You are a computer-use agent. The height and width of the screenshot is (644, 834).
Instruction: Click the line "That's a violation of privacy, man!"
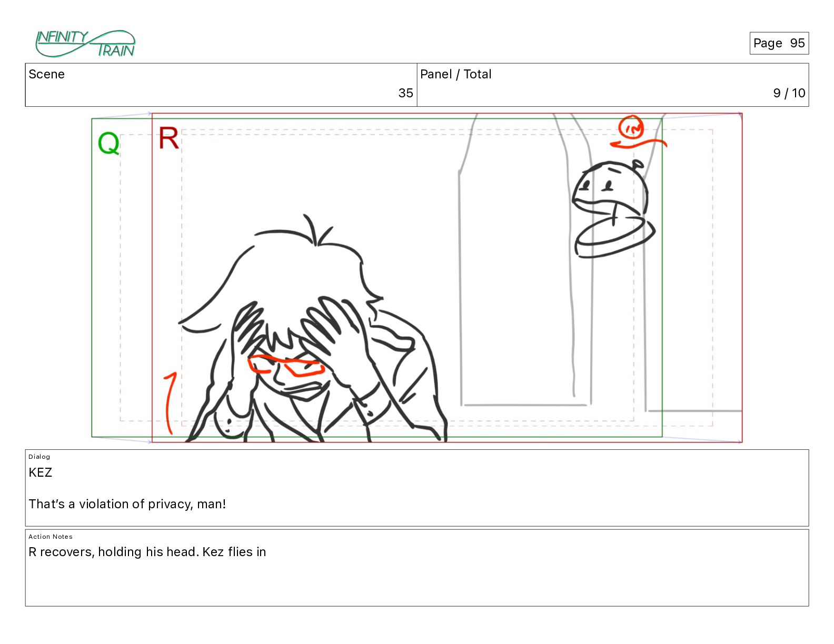point(127,504)
